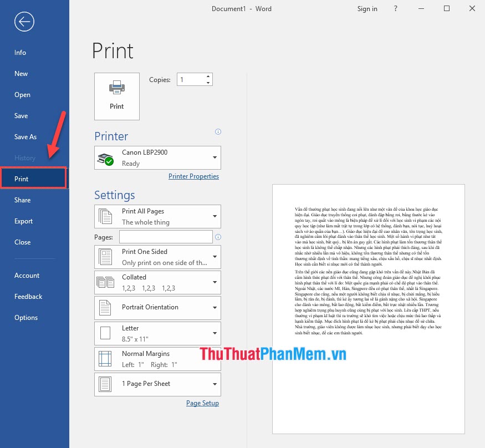This screenshot has height=448, width=485.
Task: Open Word Help via the question mark
Action: coord(395,8)
